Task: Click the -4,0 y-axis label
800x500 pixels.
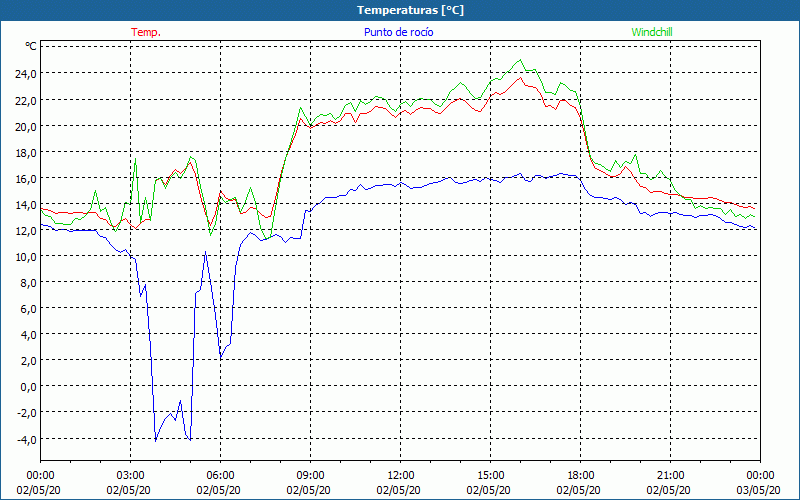Action: coord(27,439)
